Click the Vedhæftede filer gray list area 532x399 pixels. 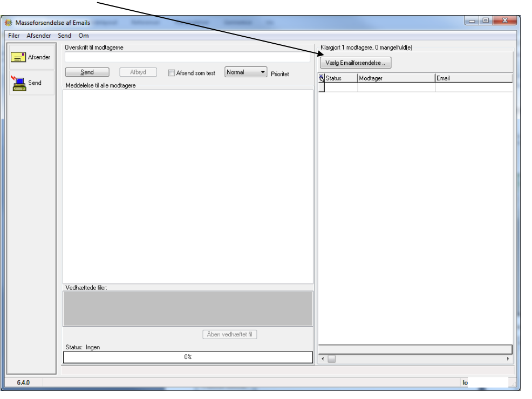tap(188, 309)
